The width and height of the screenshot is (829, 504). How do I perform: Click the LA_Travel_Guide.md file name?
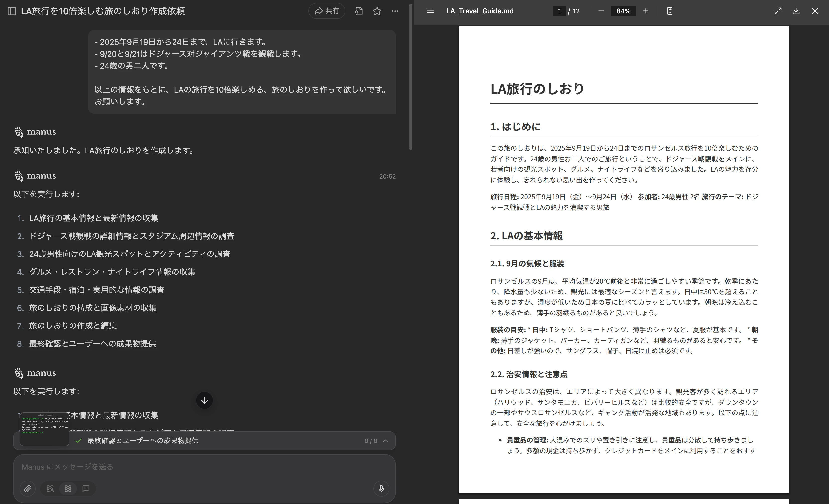[x=480, y=11]
